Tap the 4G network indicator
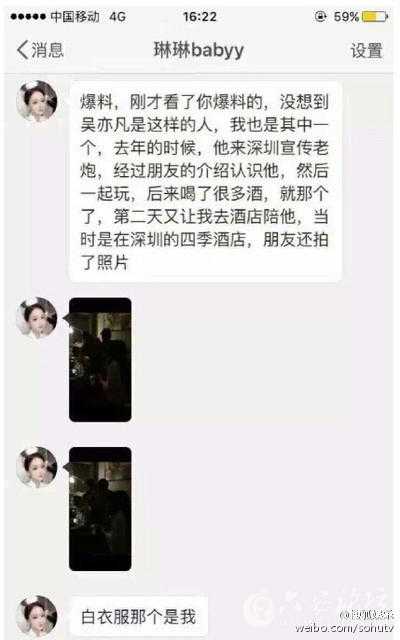 click(118, 17)
